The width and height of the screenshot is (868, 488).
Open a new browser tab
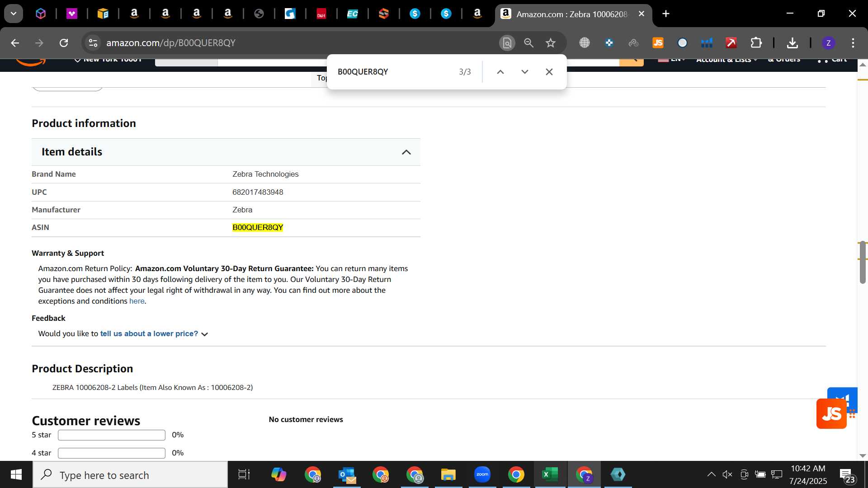[x=666, y=14]
